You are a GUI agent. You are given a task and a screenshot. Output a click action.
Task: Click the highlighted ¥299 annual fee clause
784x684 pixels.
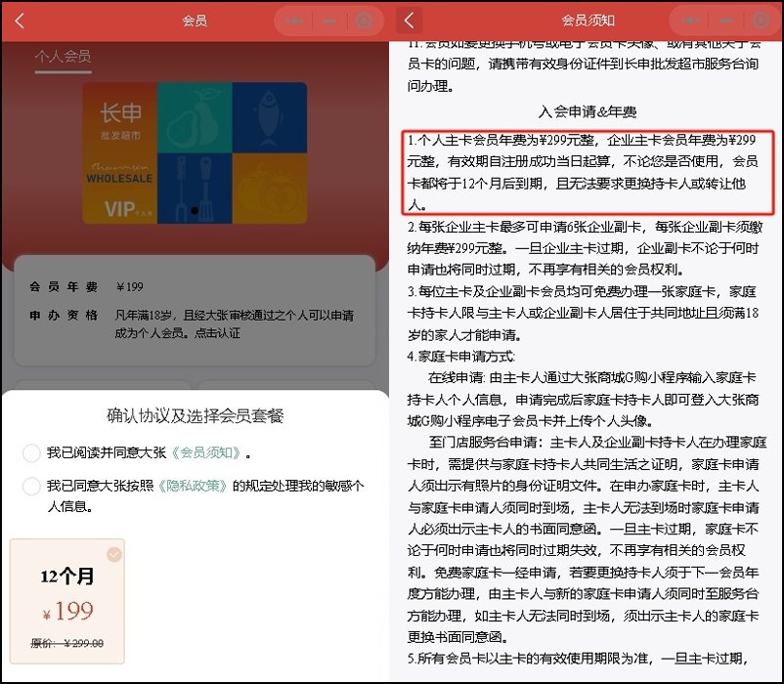coord(587,173)
